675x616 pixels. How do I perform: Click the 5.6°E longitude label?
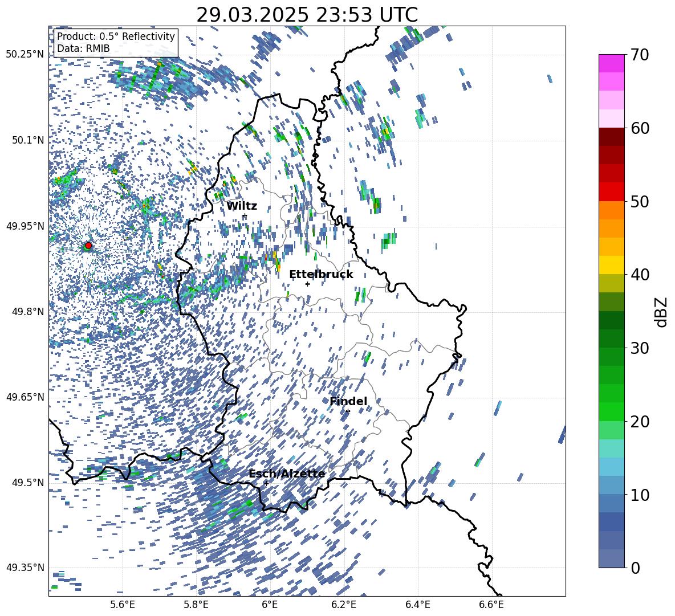123,605
